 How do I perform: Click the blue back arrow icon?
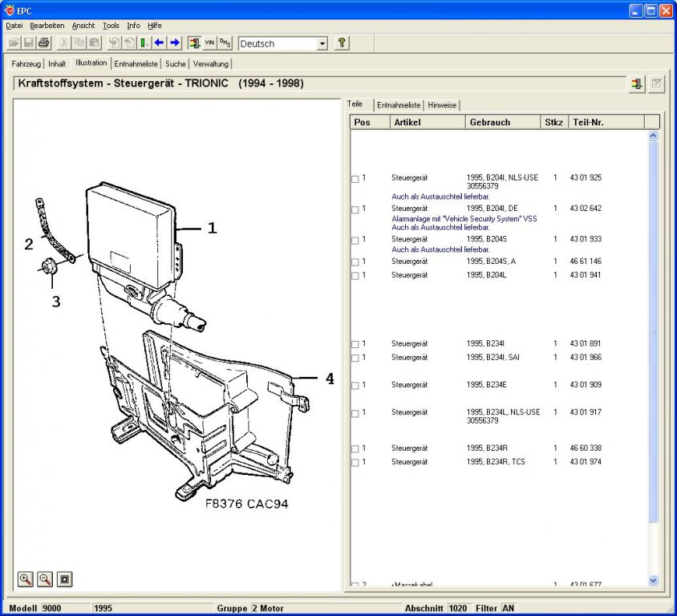[159, 43]
